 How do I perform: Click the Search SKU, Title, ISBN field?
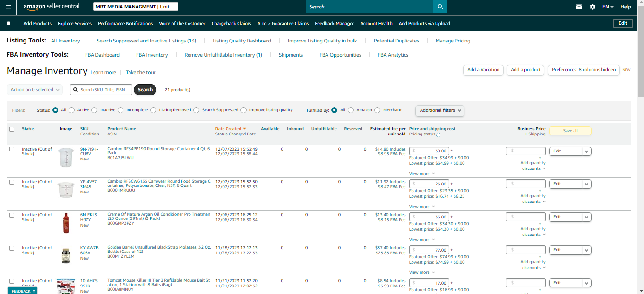pyautogui.click(x=101, y=90)
